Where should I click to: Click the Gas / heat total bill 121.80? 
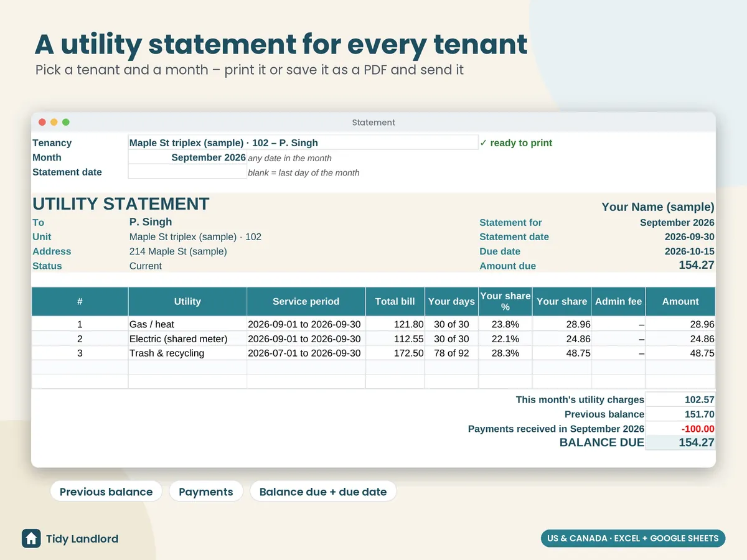pos(395,324)
